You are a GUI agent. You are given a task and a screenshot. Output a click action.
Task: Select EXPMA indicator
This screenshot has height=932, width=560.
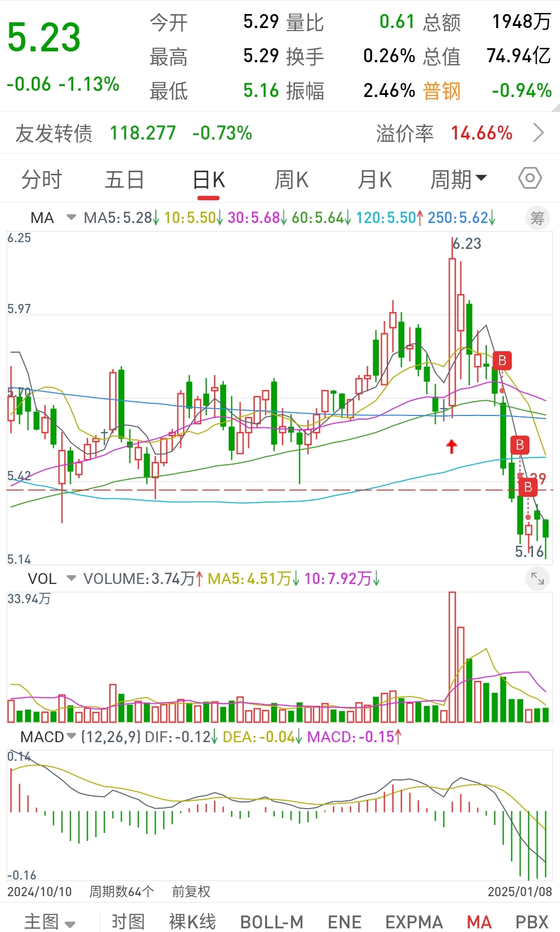[x=414, y=922]
